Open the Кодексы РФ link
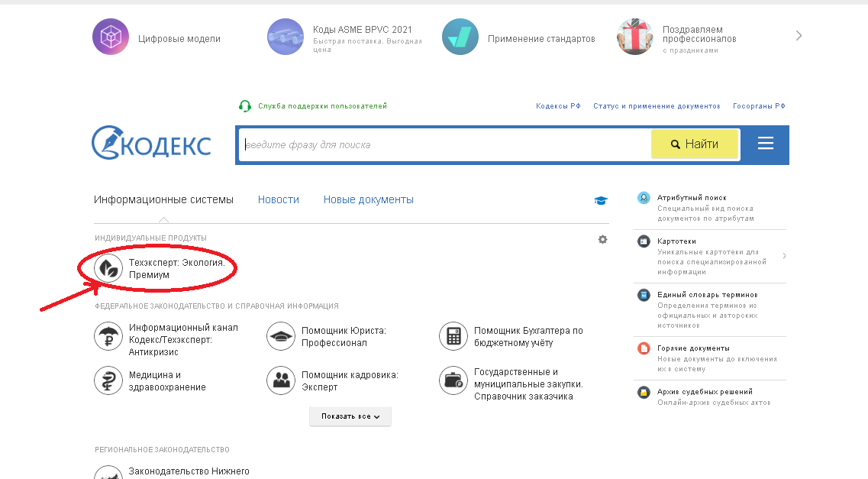Viewport: 868px width, 479px height. [558, 105]
